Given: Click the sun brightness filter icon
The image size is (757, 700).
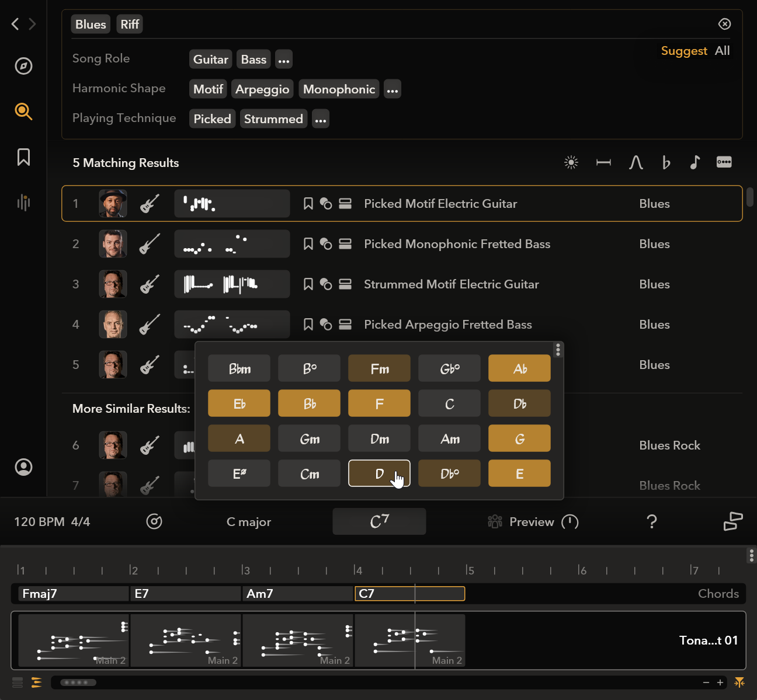Looking at the screenshot, I should pyautogui.click(x=571, y=163).
